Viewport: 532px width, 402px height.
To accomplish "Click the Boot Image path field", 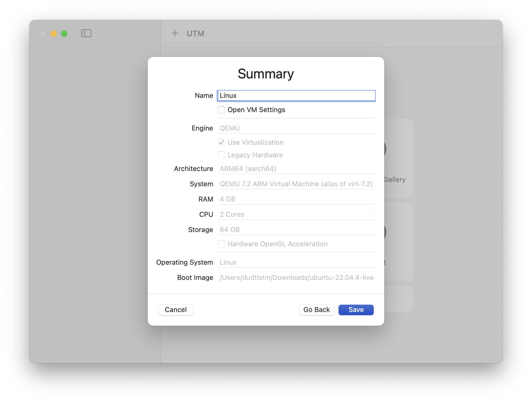I will 296,278.
